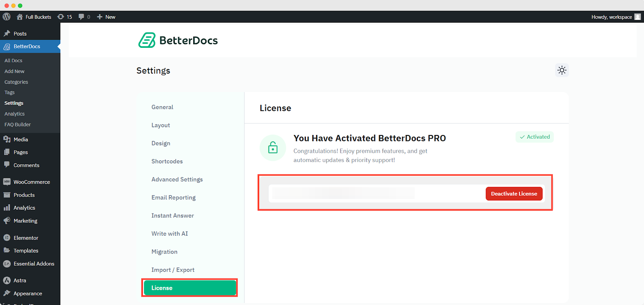This screenshot has width=644, height=305.
Task: Go to All Docs submenu
Action: click(x=13, y=61)
